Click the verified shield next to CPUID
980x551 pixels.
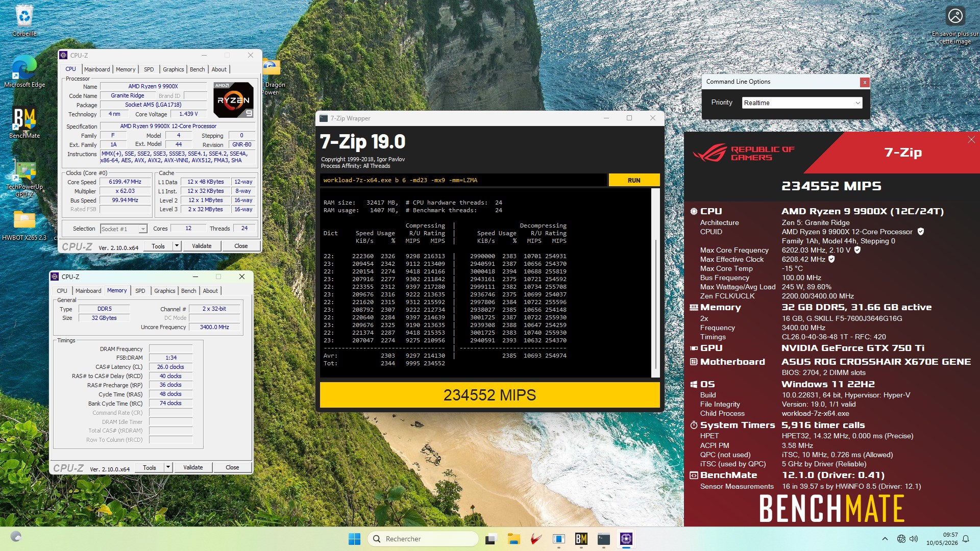pos(921,232)
